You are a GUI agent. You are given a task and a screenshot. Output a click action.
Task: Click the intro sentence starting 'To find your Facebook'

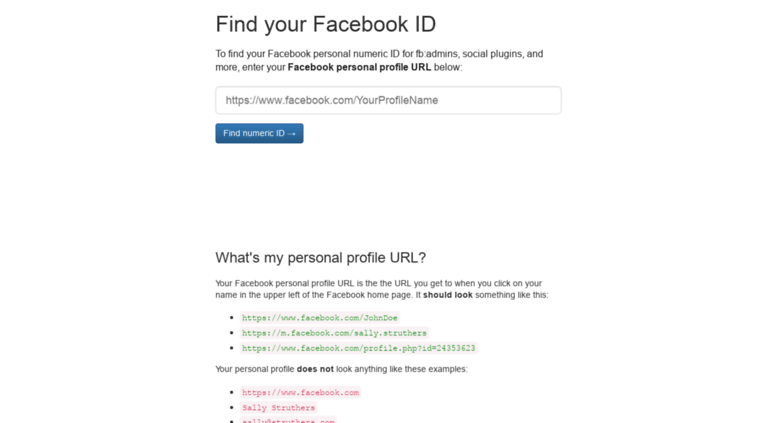click(300, 54)
